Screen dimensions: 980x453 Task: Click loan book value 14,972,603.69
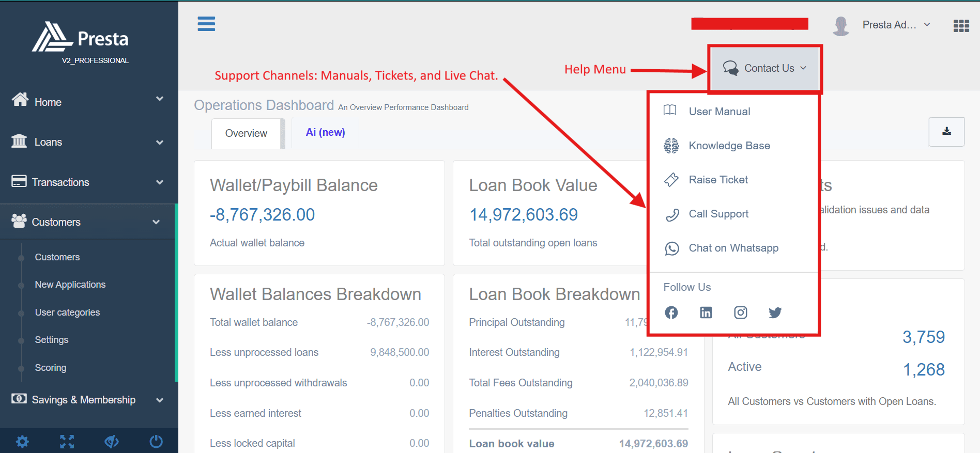(x=524, y=214)
